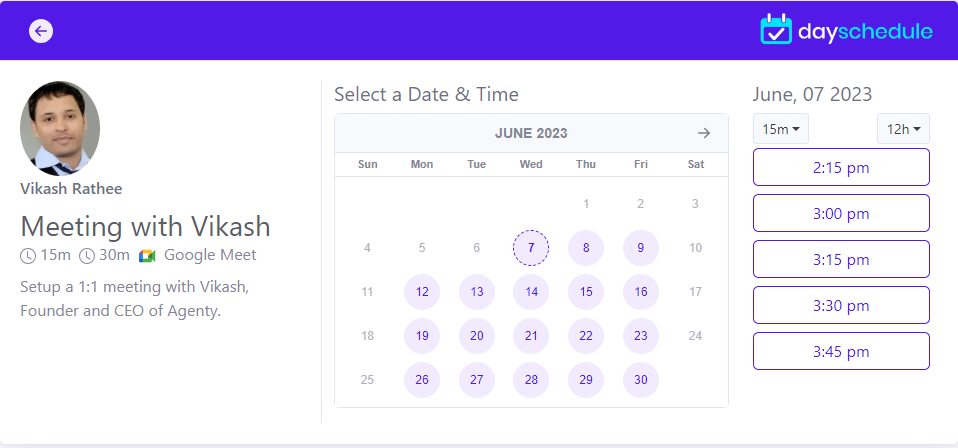
Task: Open the 12h time format dropdown
Action: (904, 129)
